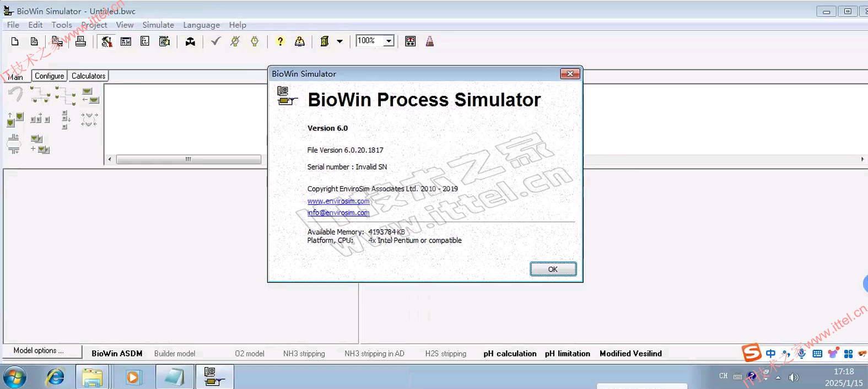
Task: Select the add-tank plus element icon
Action: (40, 144)
